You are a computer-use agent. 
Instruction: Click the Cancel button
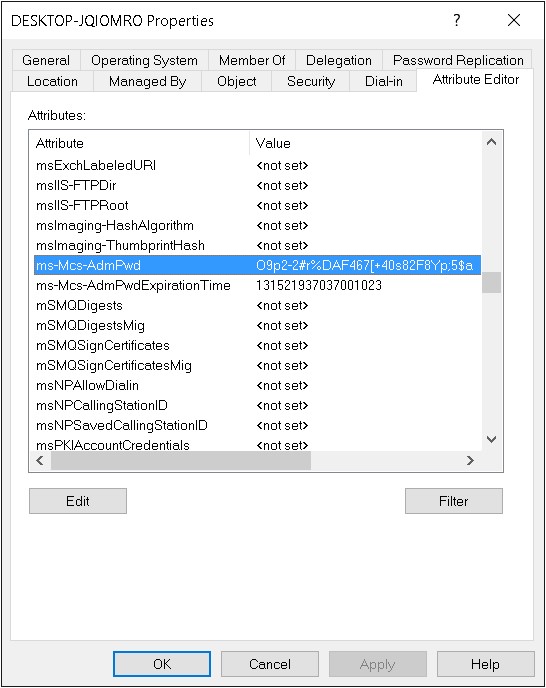(x=270, y=664)
